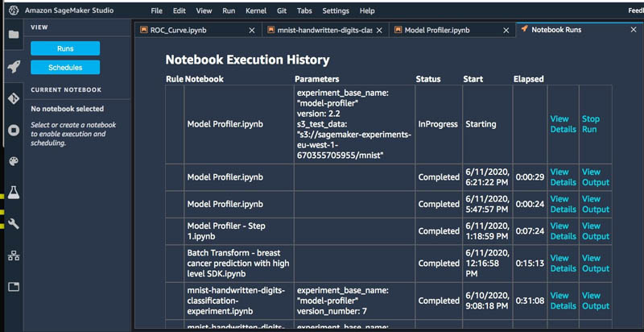View Output of Batch Transform run

[x=596, y=264]
